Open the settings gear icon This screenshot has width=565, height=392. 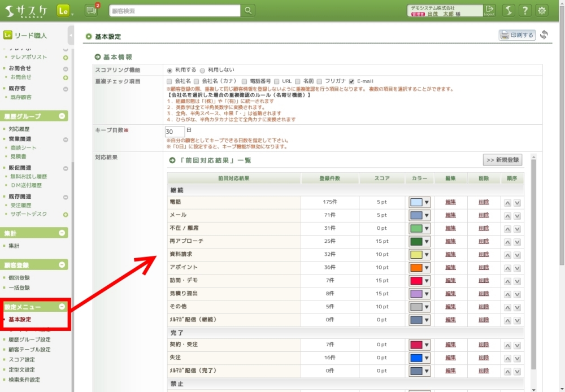click(542, 11)
